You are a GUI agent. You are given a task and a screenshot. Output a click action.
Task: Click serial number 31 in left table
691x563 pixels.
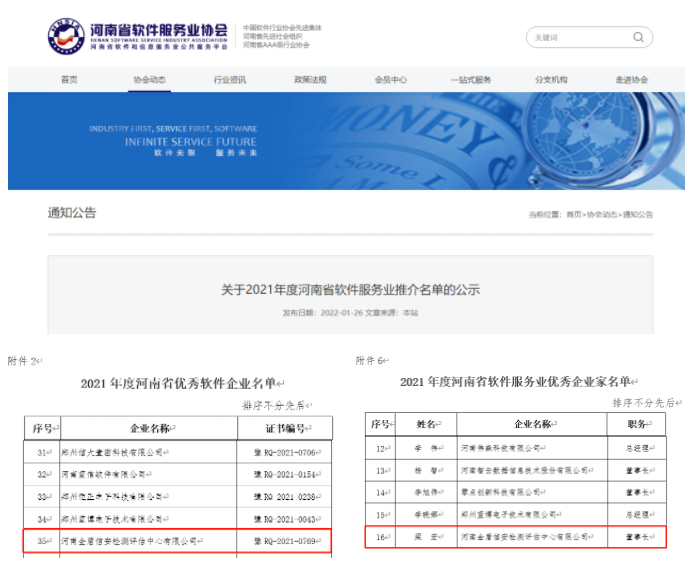42,452
